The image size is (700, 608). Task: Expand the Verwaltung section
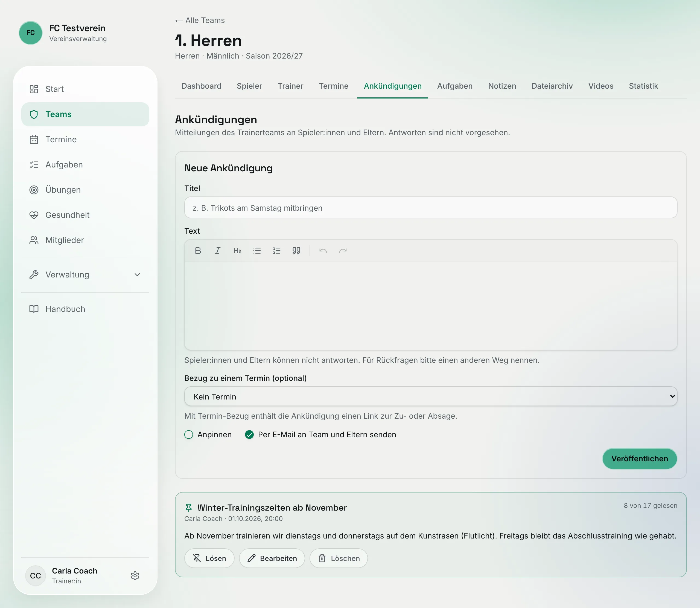tap(85, 275)
